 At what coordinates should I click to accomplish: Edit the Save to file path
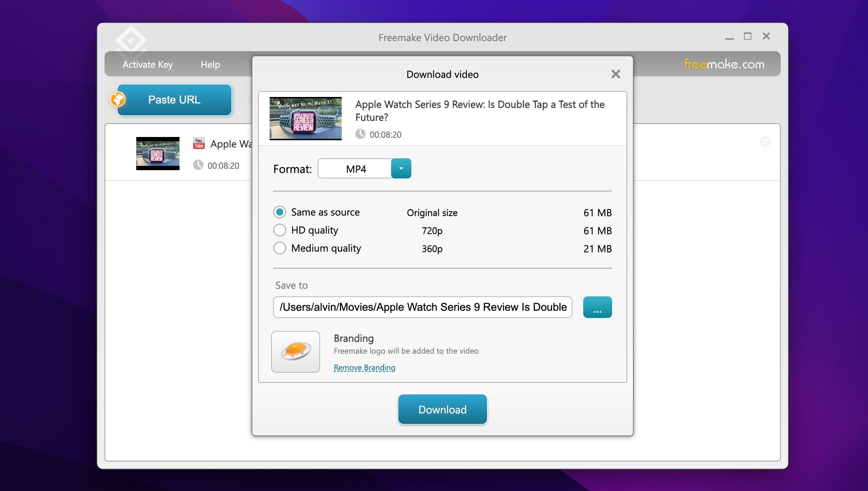(422, 307)
